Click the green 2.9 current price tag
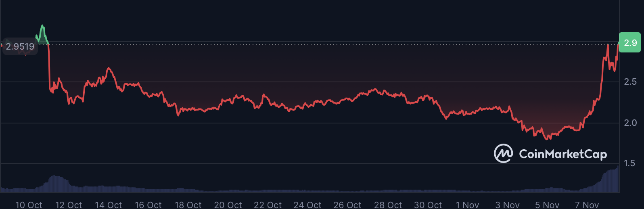 (630, 43)
